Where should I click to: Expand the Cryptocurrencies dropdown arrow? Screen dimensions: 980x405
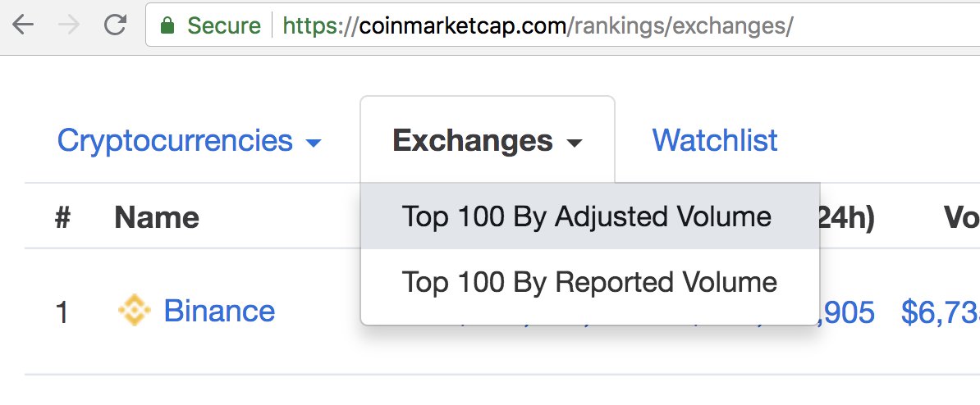(314, 143)
